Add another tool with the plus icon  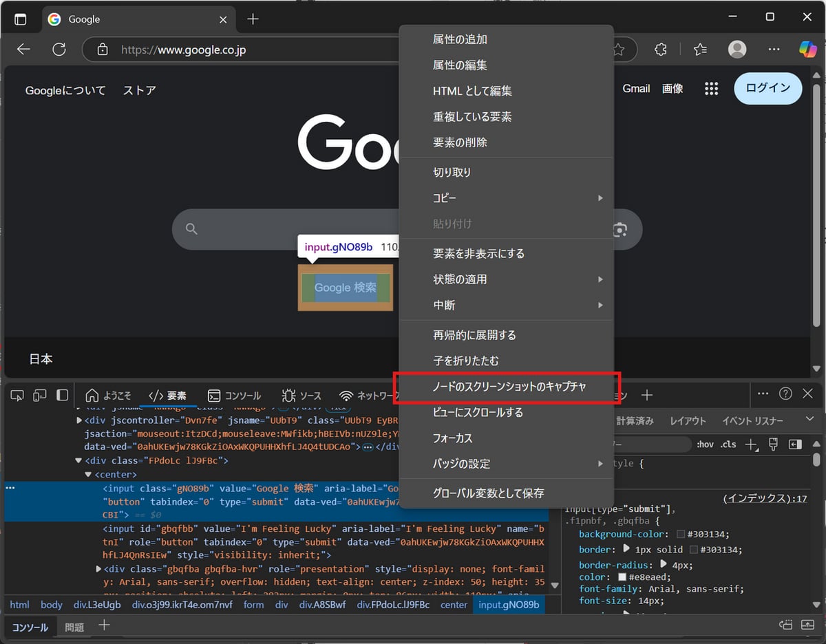pos(646,395)
